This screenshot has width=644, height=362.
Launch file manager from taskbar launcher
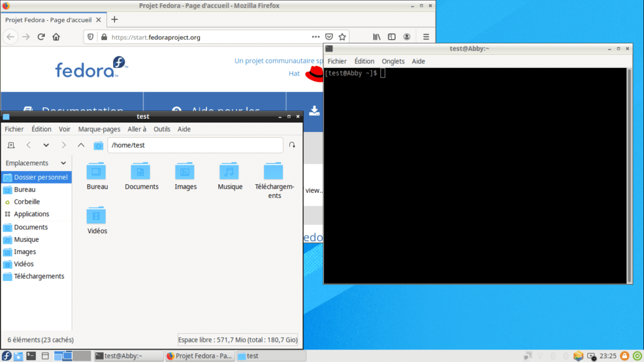click(18, 356)
